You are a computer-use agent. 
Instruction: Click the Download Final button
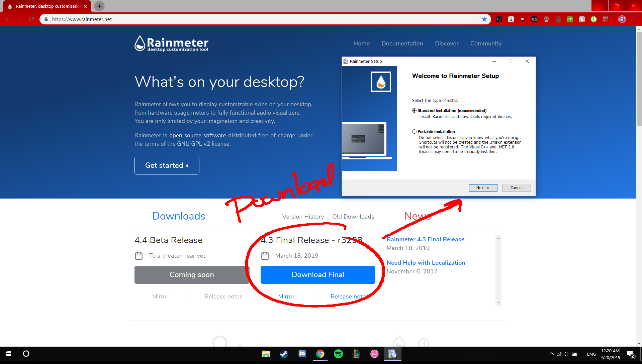(317, 274)
